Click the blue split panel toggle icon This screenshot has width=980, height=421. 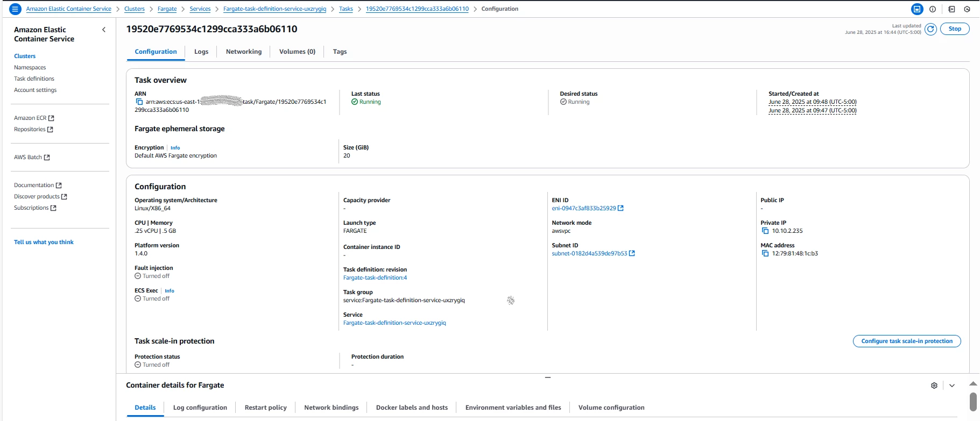click(x=917, y=9)
